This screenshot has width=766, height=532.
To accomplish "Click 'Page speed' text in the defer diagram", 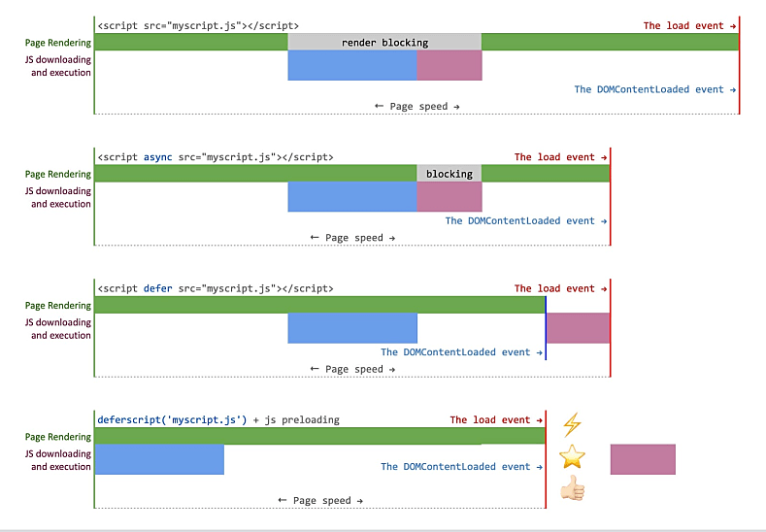I will click(x=353, y=369).
